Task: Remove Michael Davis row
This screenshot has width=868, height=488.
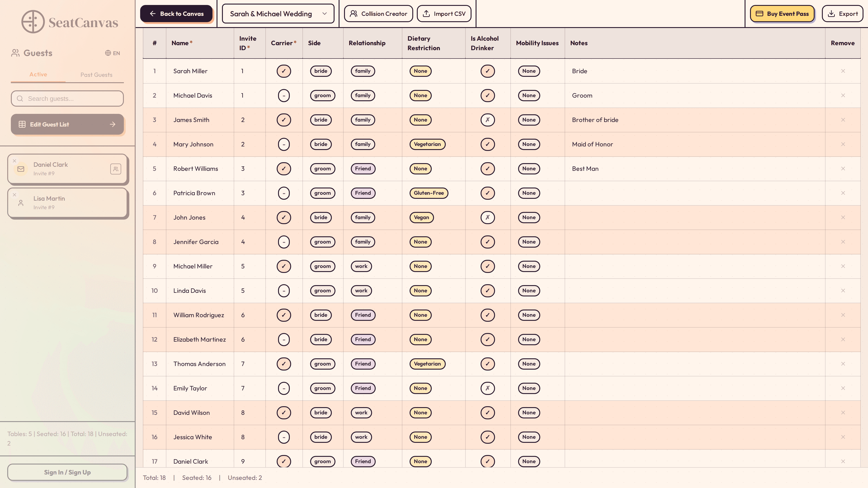Action: coord(843,95)
